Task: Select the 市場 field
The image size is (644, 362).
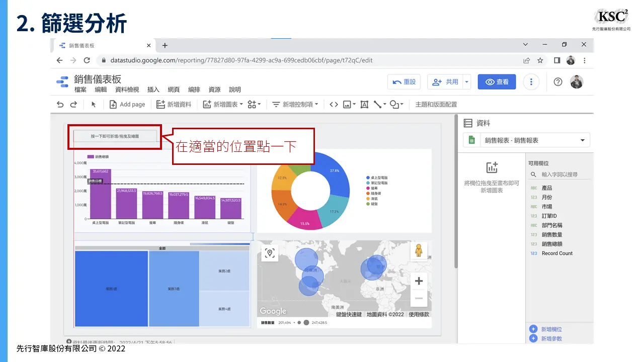Action: coord(547,207)
